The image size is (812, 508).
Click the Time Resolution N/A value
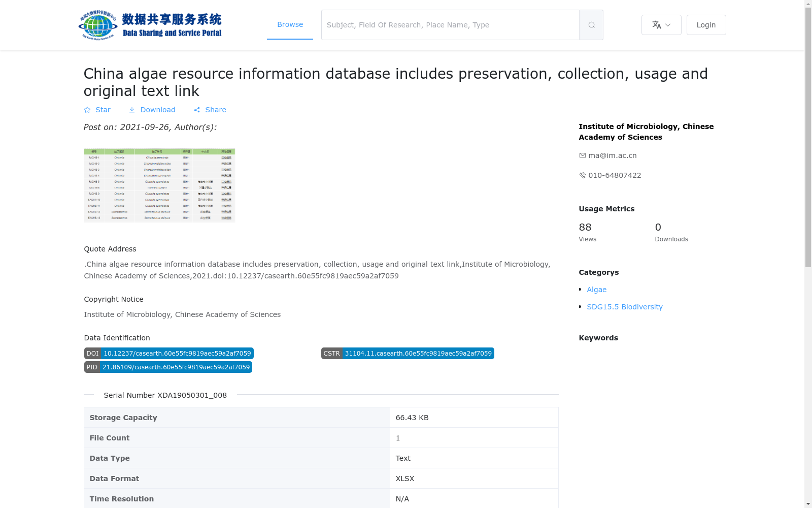pos(402,499)
